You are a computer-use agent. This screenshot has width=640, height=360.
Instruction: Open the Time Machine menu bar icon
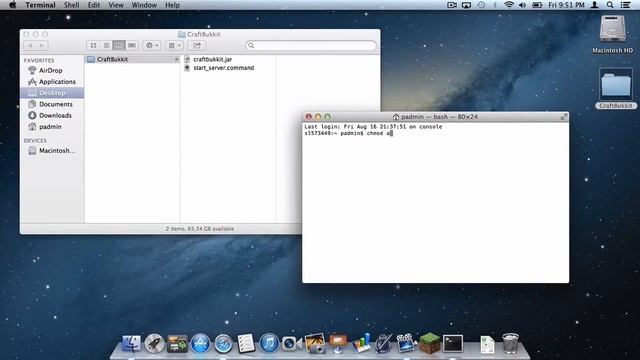(x=481, y=5)
